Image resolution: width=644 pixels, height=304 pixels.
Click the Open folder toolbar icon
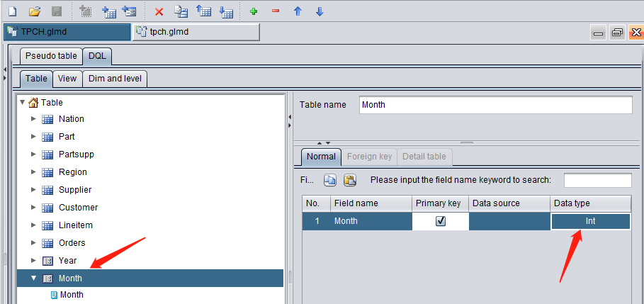click(35, 11)
